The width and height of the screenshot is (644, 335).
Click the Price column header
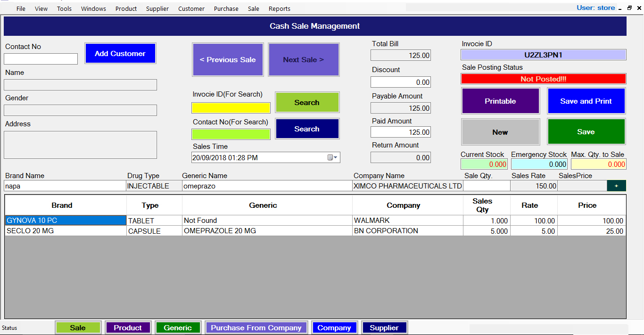[x=592, y=205]
